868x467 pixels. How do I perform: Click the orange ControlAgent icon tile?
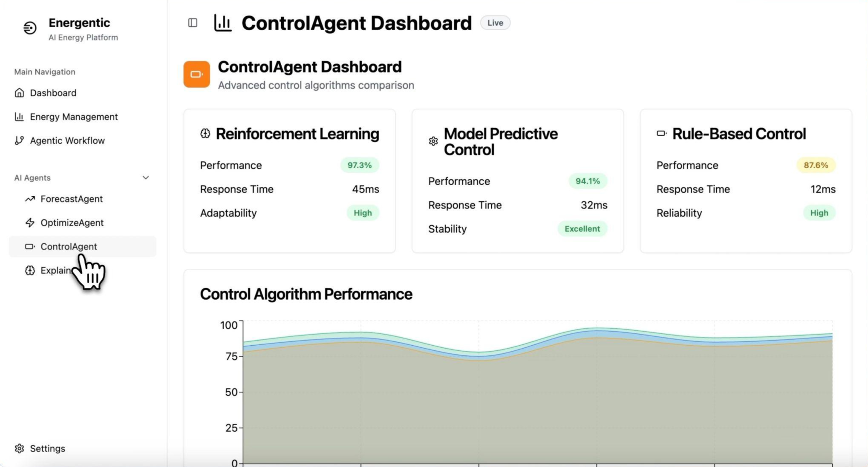pos(196,74)
